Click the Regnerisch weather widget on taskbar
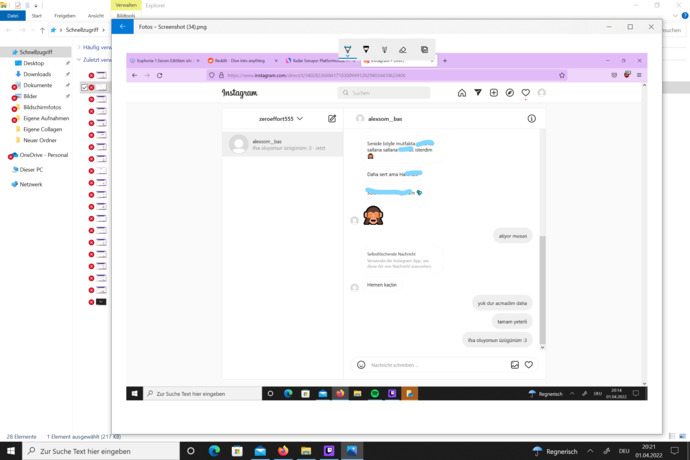 click(x=554, y=451)
